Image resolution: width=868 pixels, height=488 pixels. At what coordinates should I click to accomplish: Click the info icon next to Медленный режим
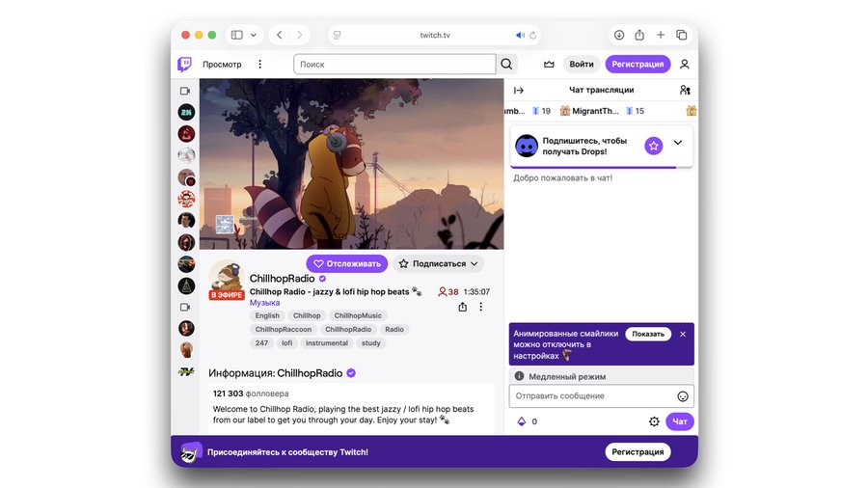coord(519,376)
